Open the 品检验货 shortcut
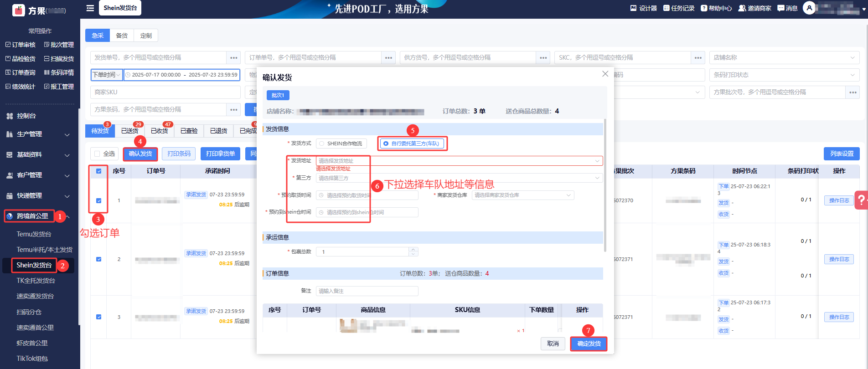This screenshot has height=369, width=868. 20,59
